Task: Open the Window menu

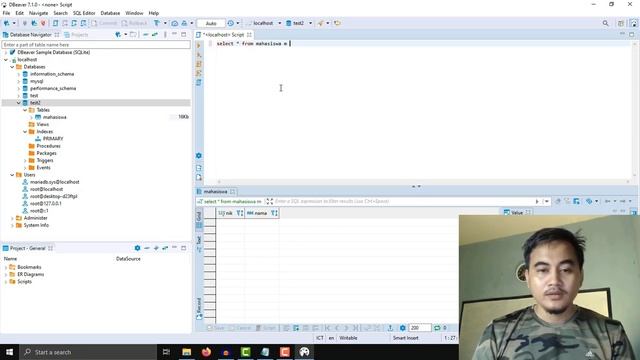Action: tap(134, 13)
